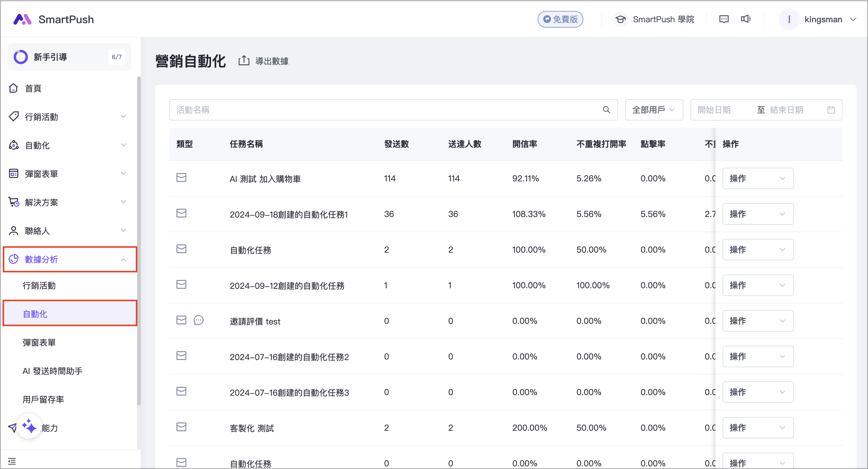Collapse the 數據分析 section chevron
The height and width of the screenshot is (469, 868).
[123, 260]
